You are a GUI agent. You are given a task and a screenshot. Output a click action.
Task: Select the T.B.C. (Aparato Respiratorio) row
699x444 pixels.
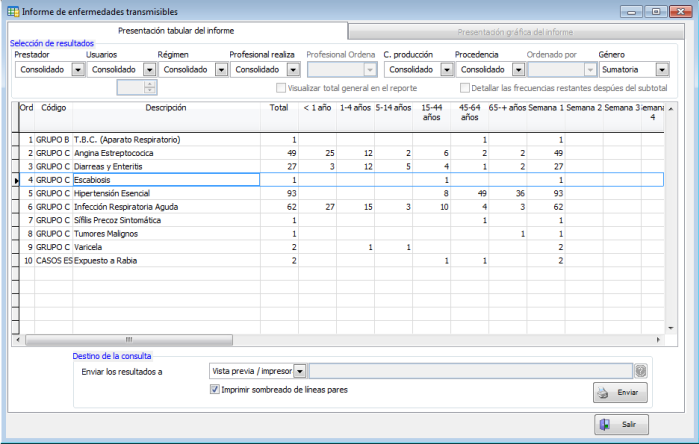[x=341, y=140]
